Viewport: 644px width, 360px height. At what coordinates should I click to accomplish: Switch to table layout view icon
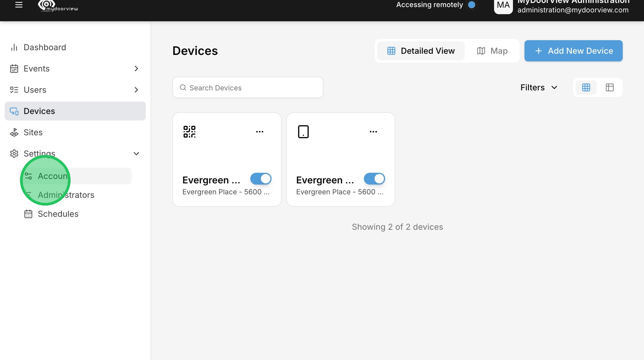pos(609,87)
